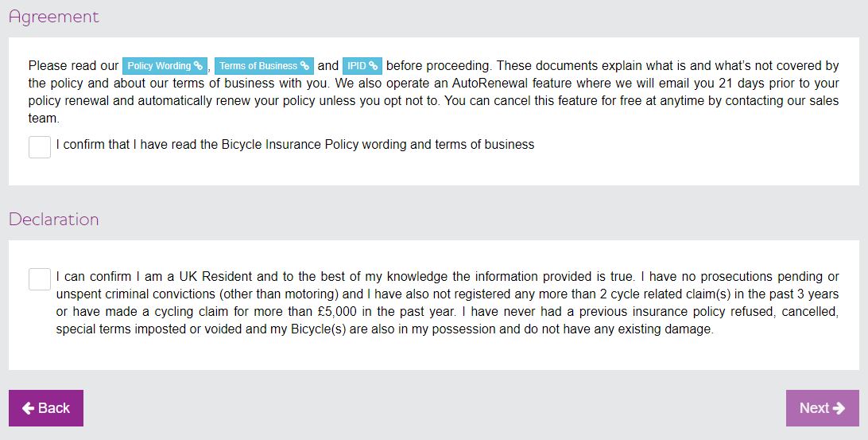Screen dimensions: 868x440
Task: Click chain icon on IPID badge
Action: [374, 66]
